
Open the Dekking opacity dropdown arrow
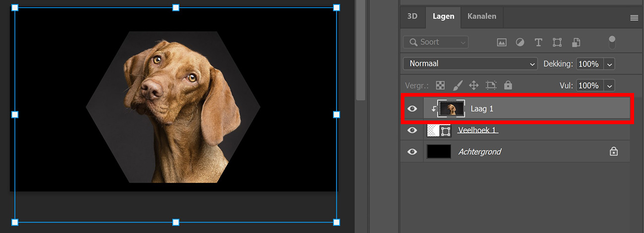tap(609, 64)
